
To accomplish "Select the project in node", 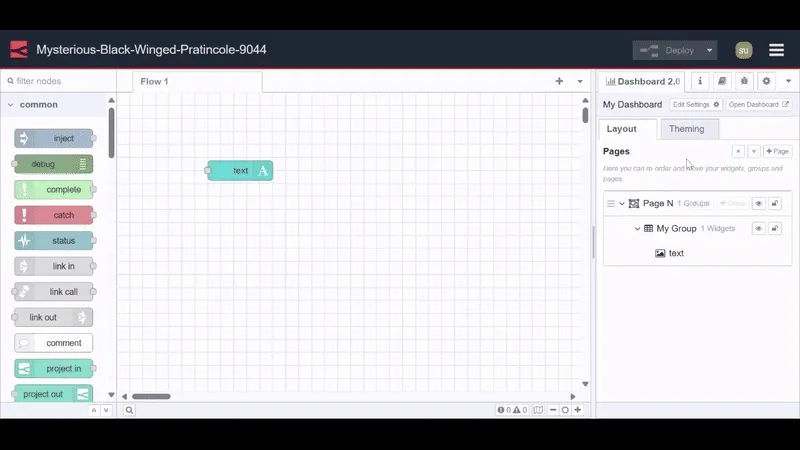I will (x=54, y=368).
